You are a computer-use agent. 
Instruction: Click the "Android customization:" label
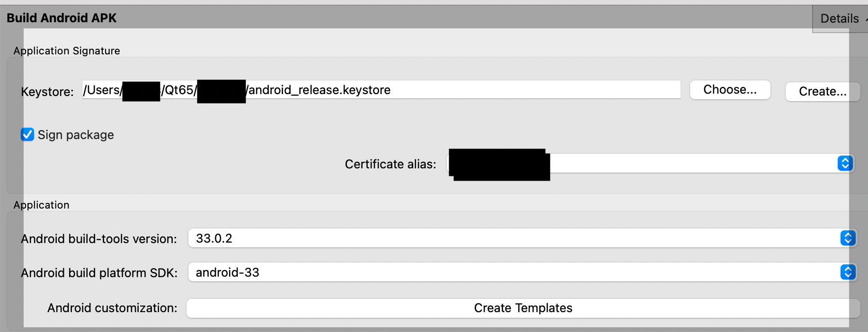click(x=112, y=308)
